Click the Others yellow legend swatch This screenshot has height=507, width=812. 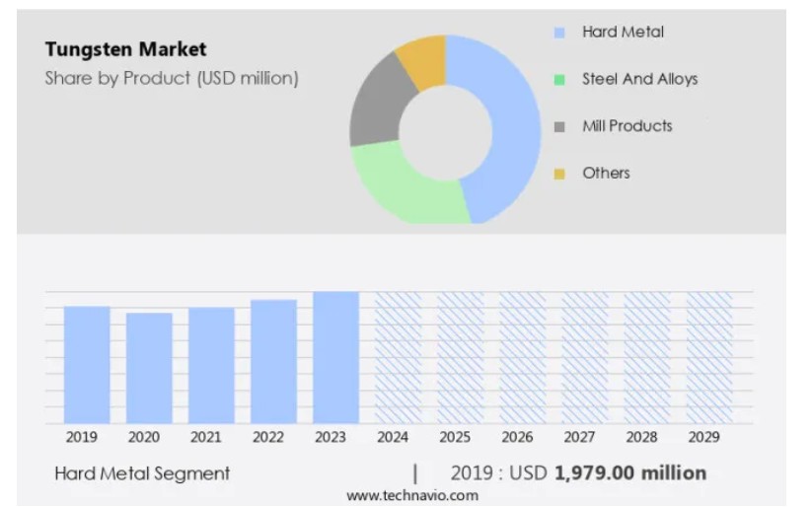coord(559,175)
